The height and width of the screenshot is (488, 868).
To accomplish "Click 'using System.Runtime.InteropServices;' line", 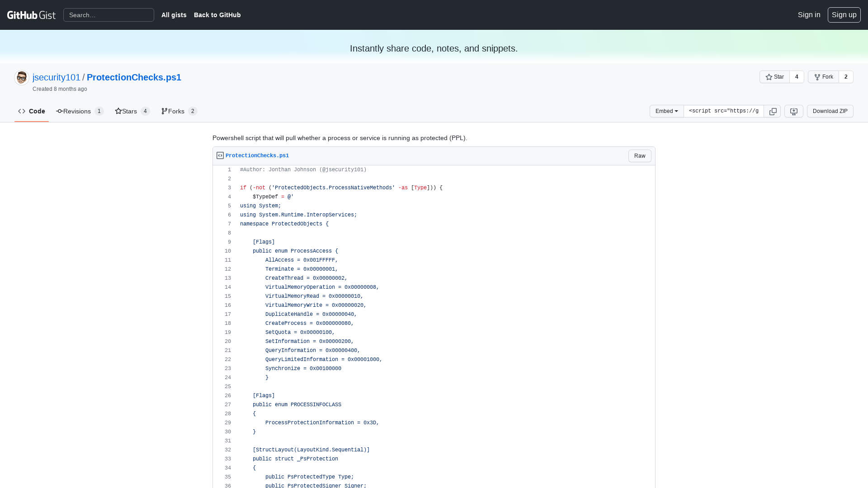I will click(298, 215).
